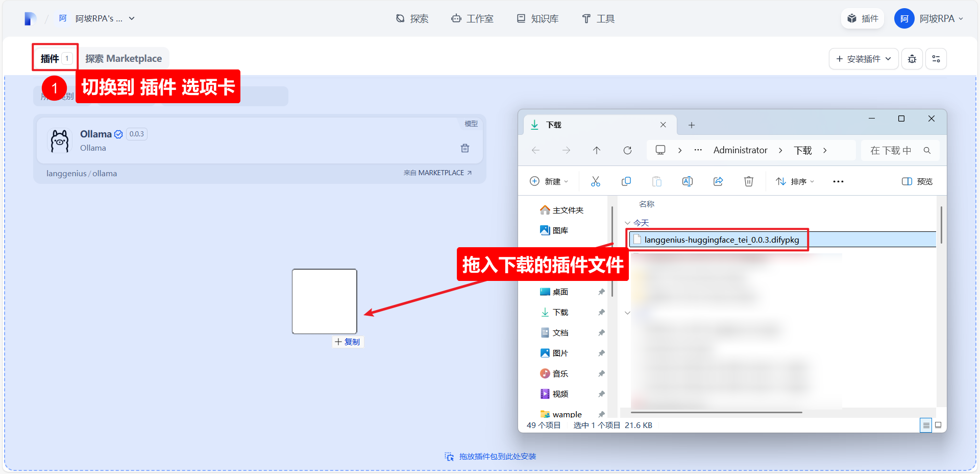
Task: Click the Paste icon in Explorer toolbar
Action: (x=657, y=181)
